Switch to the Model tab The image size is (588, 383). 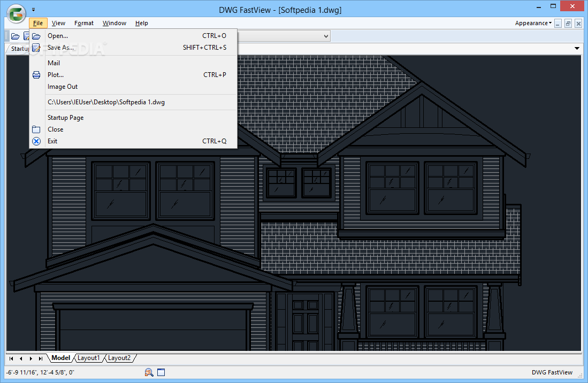point(61,358)
